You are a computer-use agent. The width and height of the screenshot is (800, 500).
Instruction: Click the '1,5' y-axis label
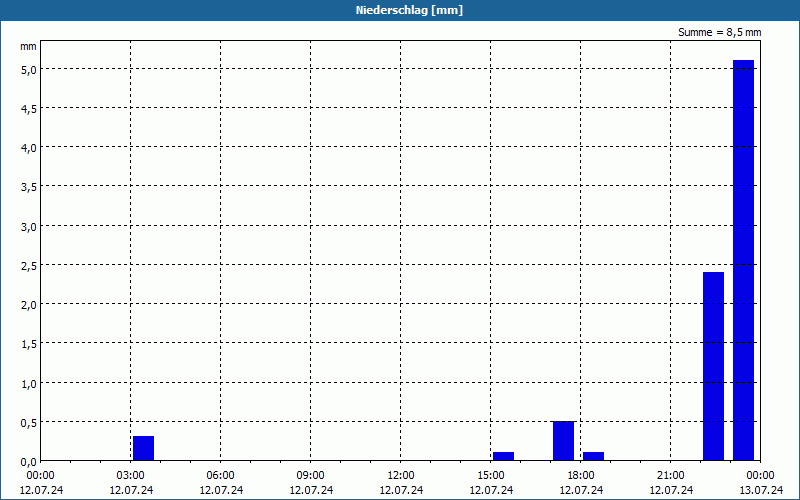28,344
